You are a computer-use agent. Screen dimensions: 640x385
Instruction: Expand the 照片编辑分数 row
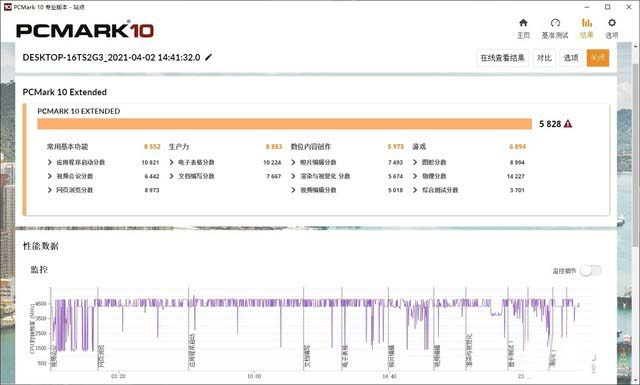pos(293,162)
